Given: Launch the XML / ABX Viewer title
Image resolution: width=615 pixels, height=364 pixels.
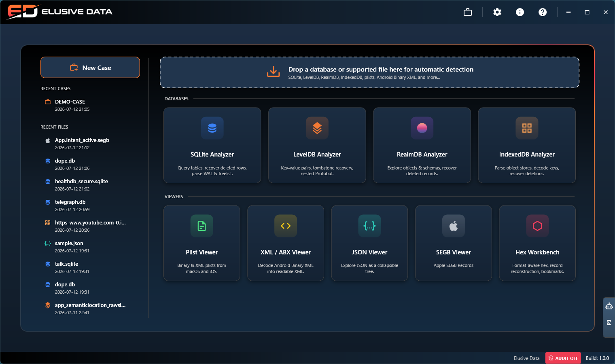Looking at the screenshot, I should coord(286,252).
